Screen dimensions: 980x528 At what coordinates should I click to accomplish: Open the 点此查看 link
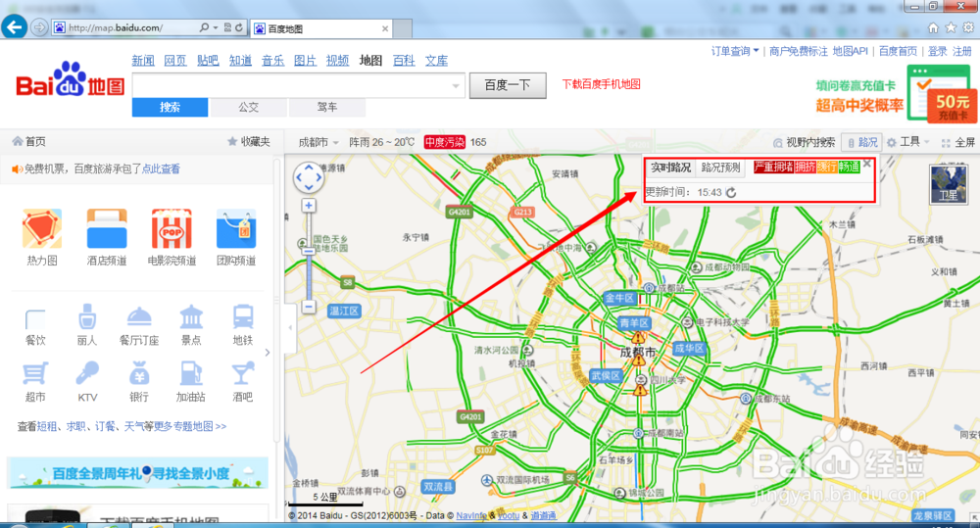(x=161, y=168)
